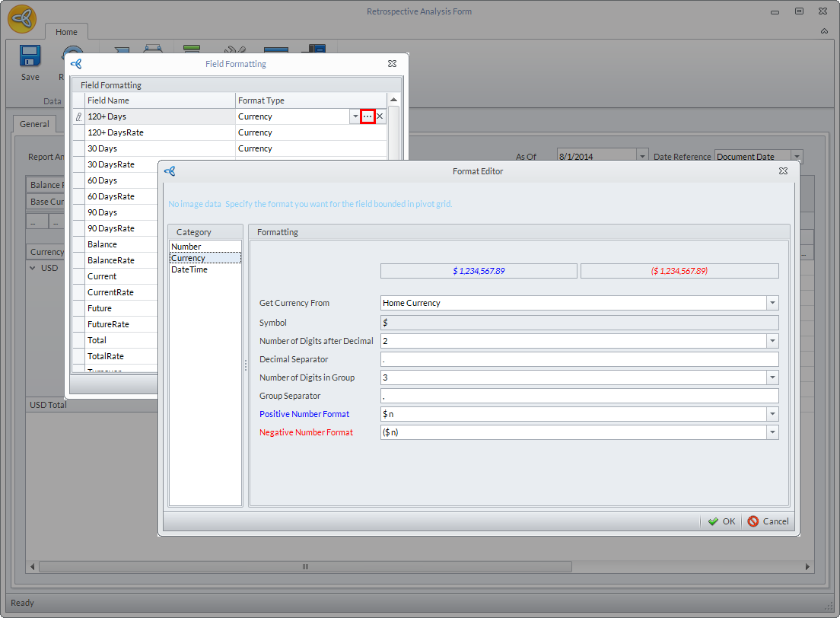Select DateTime in the Category list

click(x=189, y=269)
